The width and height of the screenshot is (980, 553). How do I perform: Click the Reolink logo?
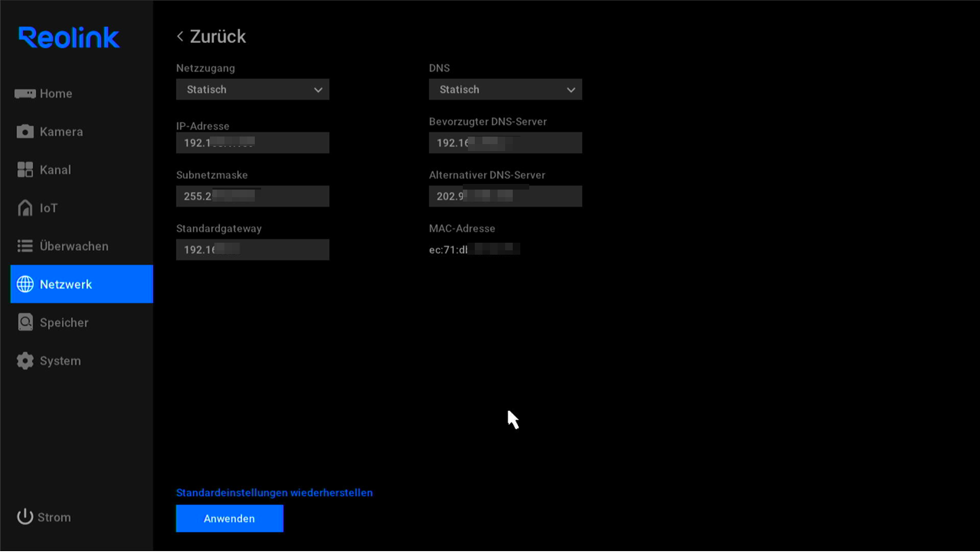tap(69, 38)
